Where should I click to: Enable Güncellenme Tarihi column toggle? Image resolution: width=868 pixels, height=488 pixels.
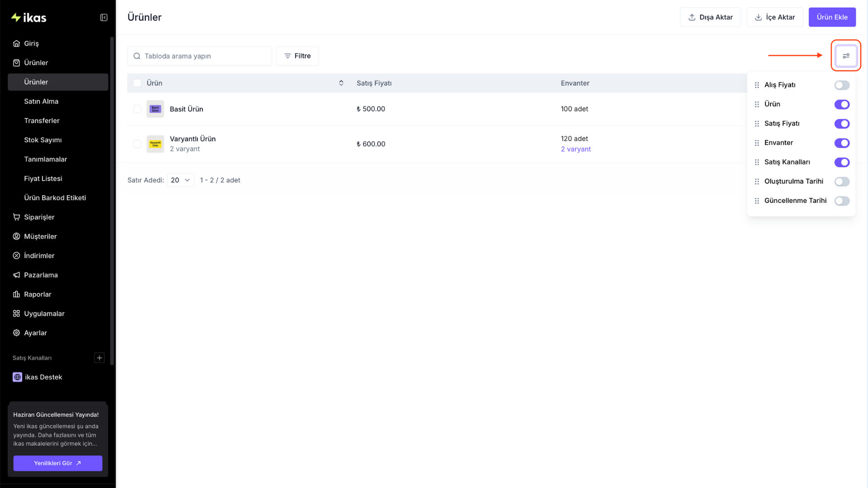point(842,201)
